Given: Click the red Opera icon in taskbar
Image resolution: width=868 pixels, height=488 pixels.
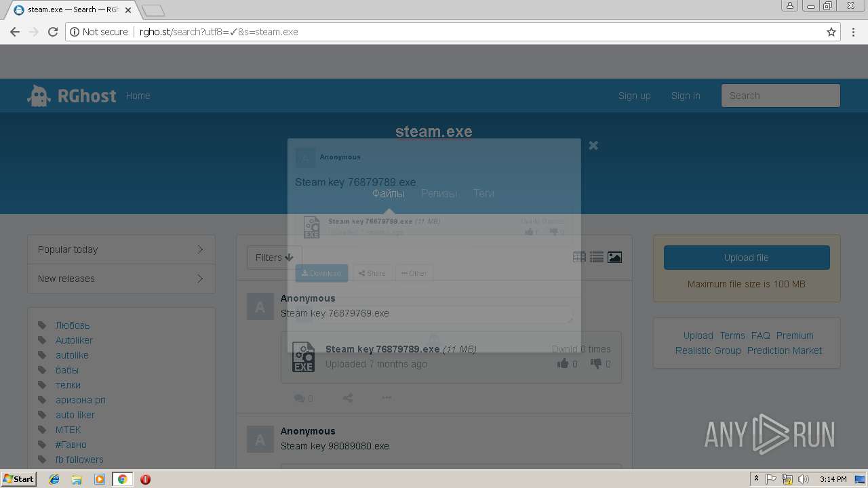Looking at the screenshot, I should [145, 479].
